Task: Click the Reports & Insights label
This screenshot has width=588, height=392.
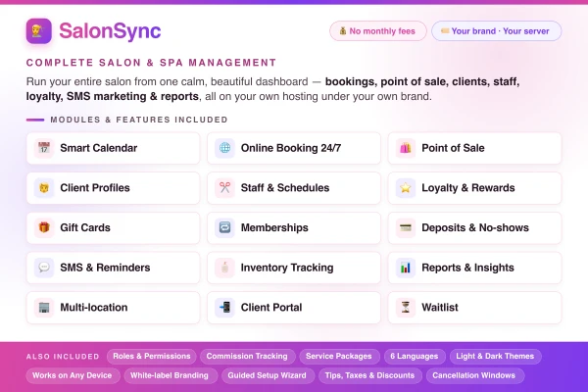Action: 467,268
